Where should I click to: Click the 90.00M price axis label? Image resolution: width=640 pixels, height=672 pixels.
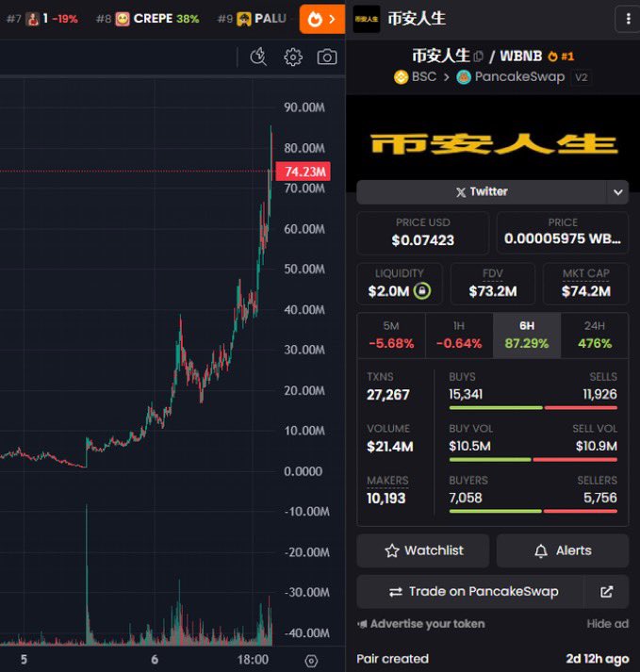click(304, 107)
